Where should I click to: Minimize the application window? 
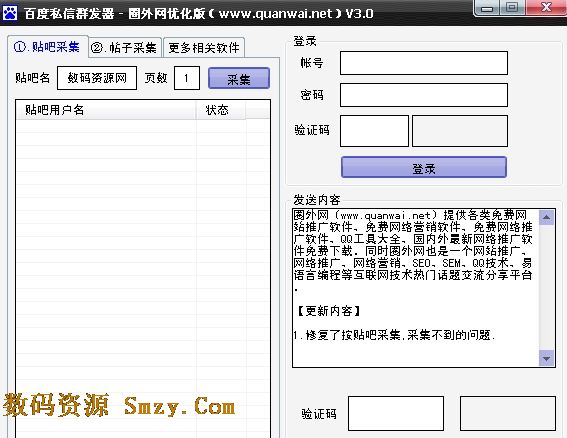click(x=487, y=8)
